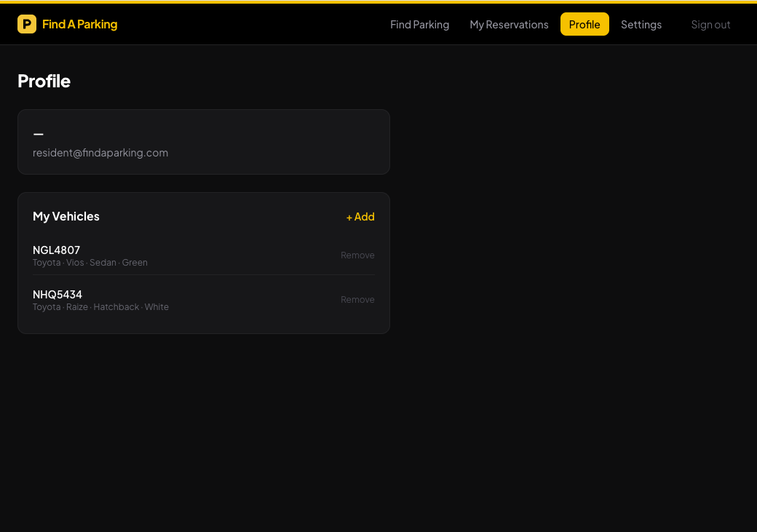Click the My Vehicles heading
757x532 pixels.
pos(66,216)
